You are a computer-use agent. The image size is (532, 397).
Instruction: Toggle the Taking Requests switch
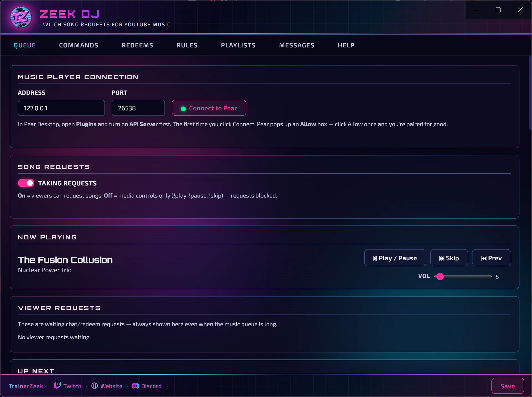26,183
